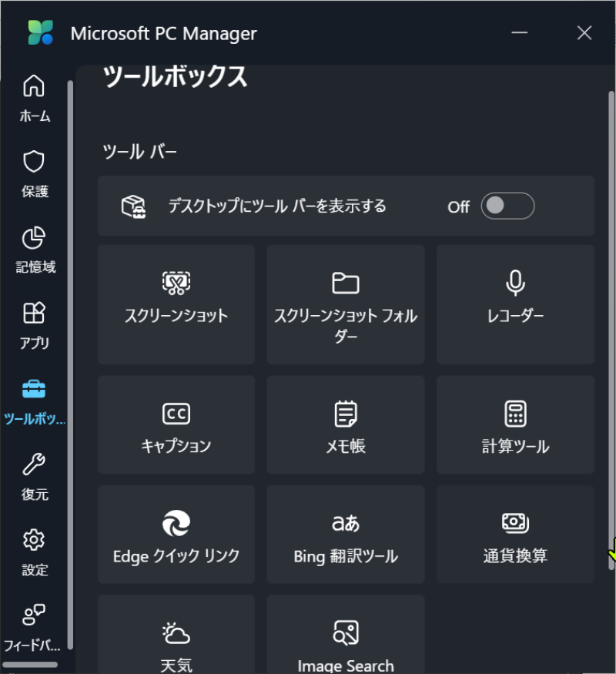
Task: Open the Storage (記憶域) sidebar tab
Action: pos(35,250)
